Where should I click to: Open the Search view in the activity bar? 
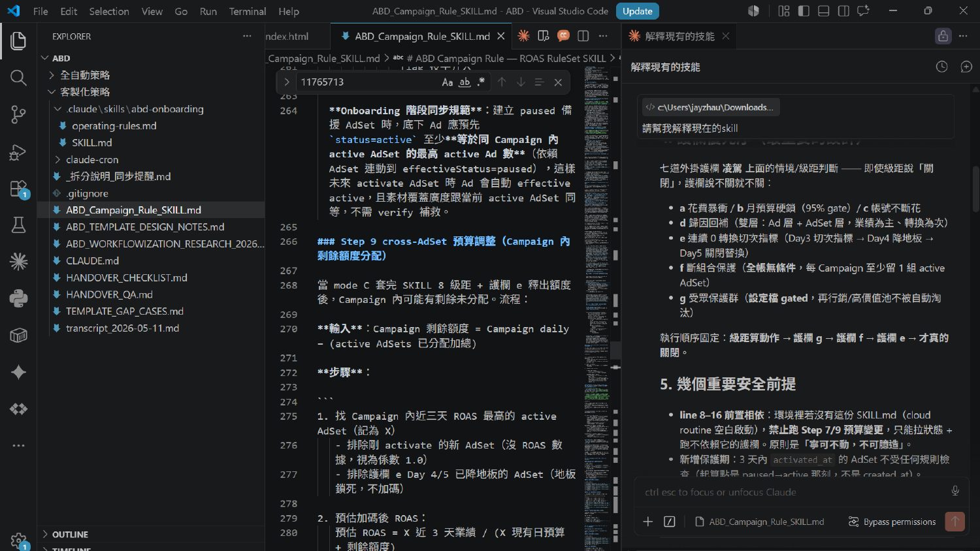point(18,78)
